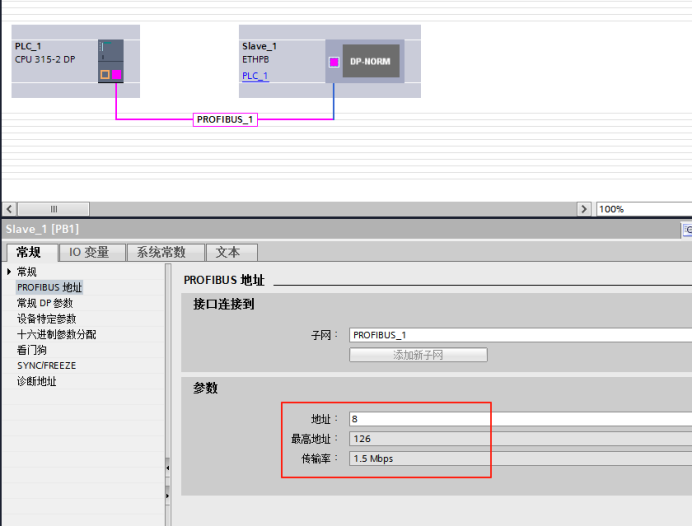Select the DP-NORM slave module icon

[x=371, y=61]
